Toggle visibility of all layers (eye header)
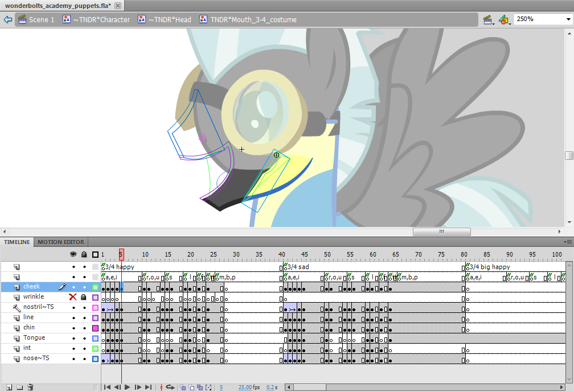This screenshot has height=392, width=574. [73, 254]
